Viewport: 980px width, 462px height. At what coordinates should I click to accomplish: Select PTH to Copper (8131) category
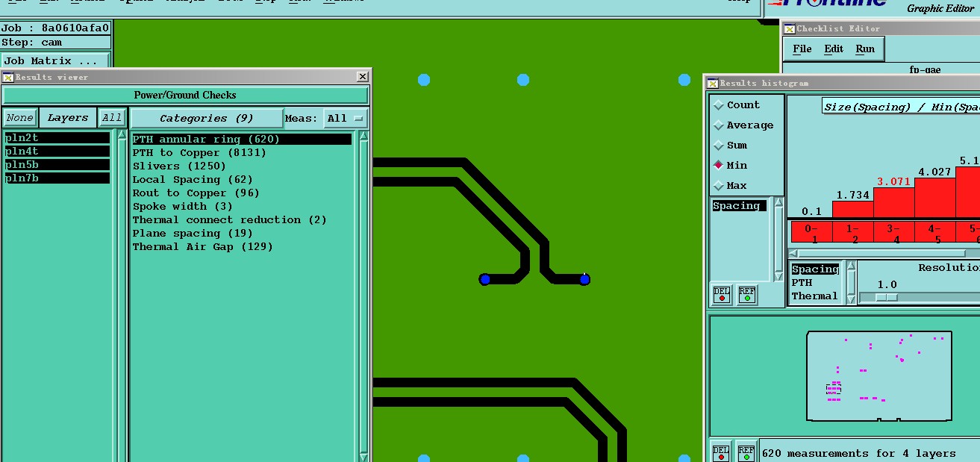[x=241, y=152]
